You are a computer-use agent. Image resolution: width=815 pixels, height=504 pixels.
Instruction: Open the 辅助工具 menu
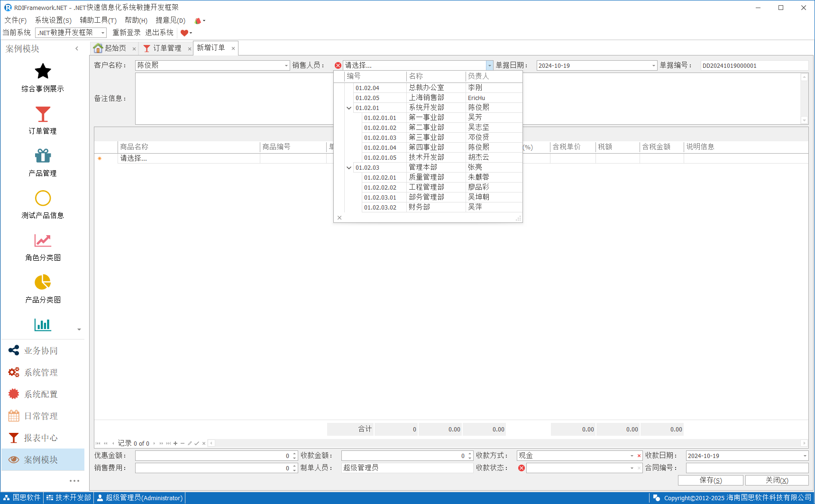point(98,20)
